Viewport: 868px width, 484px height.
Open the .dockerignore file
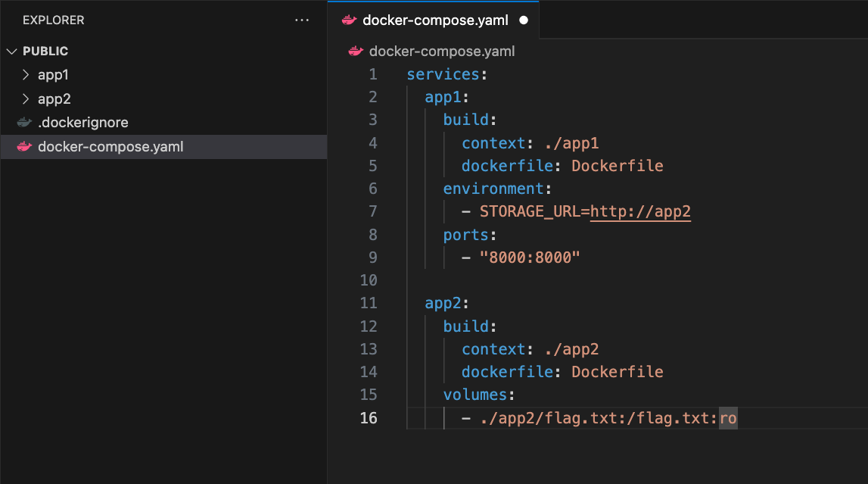pyautogui.click(x=83, y=123)
